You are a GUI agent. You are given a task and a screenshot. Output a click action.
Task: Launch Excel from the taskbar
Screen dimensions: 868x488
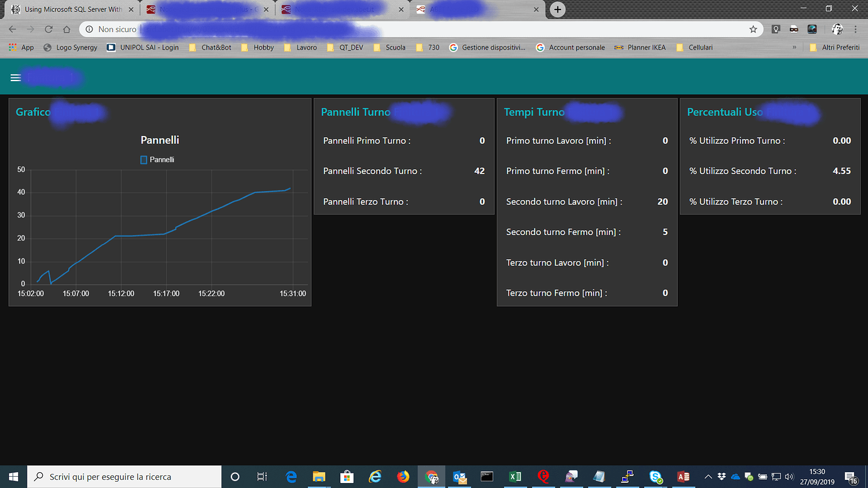click(515, 476)
